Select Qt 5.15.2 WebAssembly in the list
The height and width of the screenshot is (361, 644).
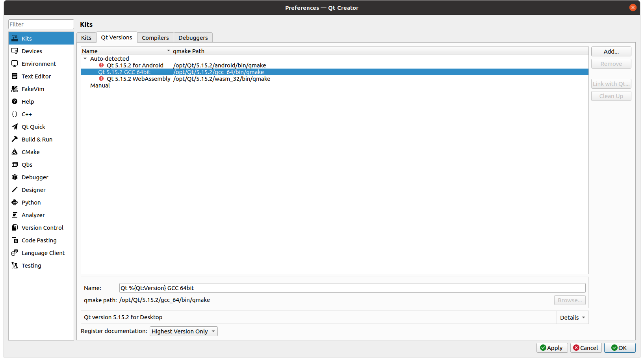138,79
